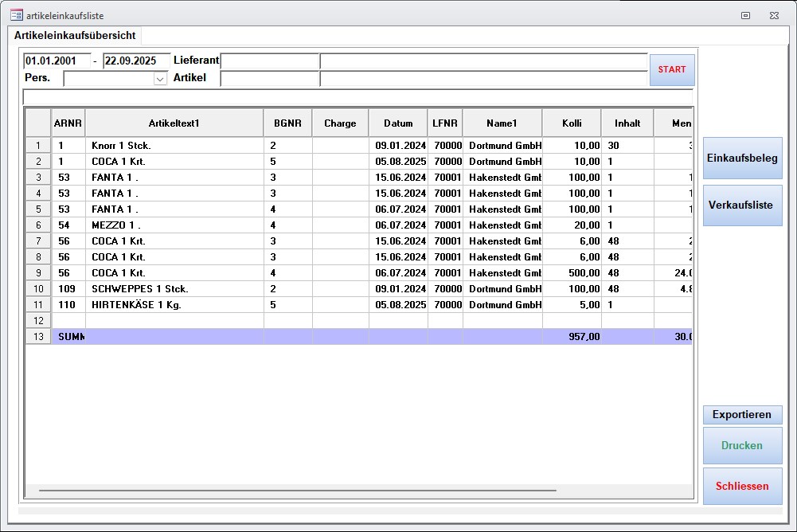Image resolution: width=797 pixels, height=532 pixels.
Task: Click the Datum column header
Action: pyautogui.click(x=398, y=123)
